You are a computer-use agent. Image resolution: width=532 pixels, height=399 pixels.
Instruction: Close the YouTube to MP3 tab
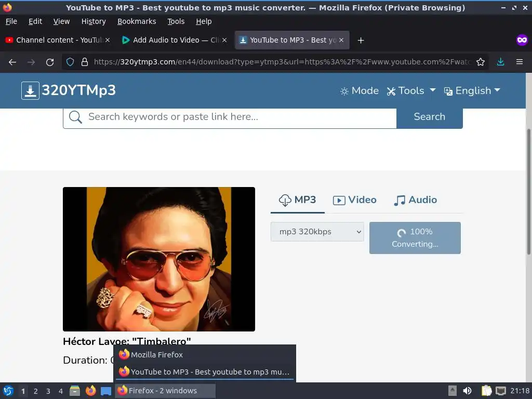point(341,40)
